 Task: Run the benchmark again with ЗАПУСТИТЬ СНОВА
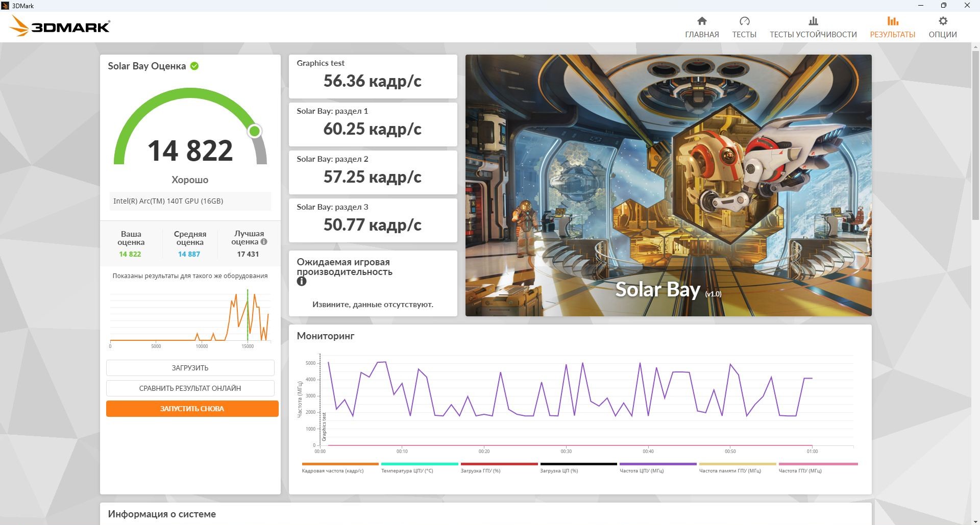192,409
